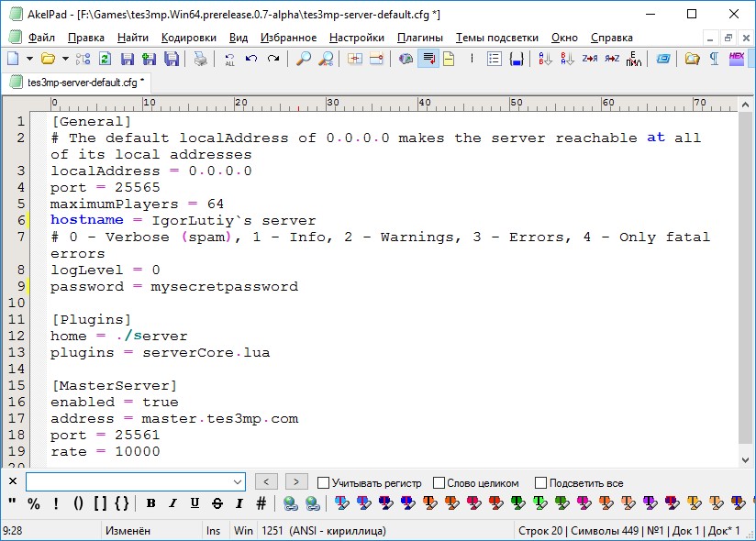The height and width of the screenshot is (541, 756).
Task: Undo the last edit with the left arrow icon
Action: point(251,59)
